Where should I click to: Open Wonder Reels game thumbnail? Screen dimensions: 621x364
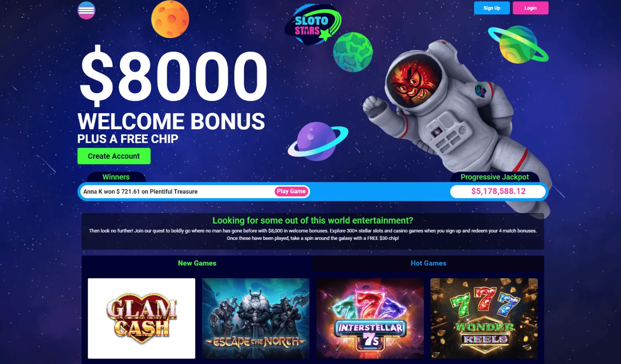(x=484, y=318)
